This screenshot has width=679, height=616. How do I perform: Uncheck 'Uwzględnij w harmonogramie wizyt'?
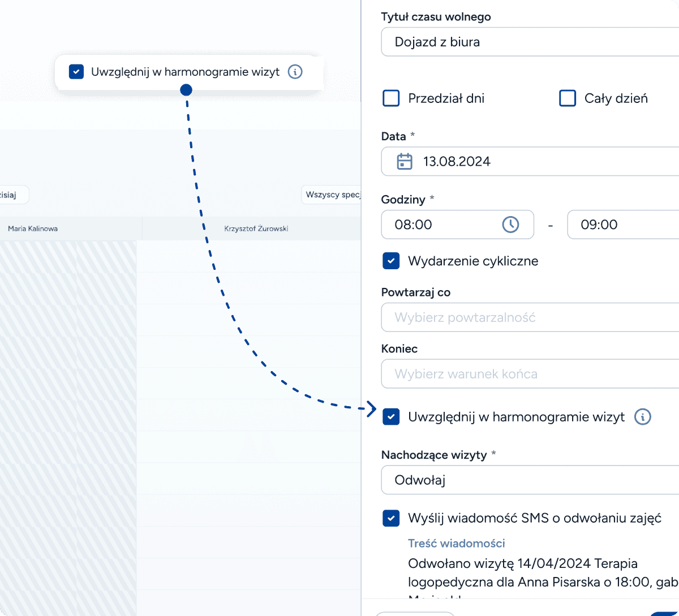coord(391,417)
